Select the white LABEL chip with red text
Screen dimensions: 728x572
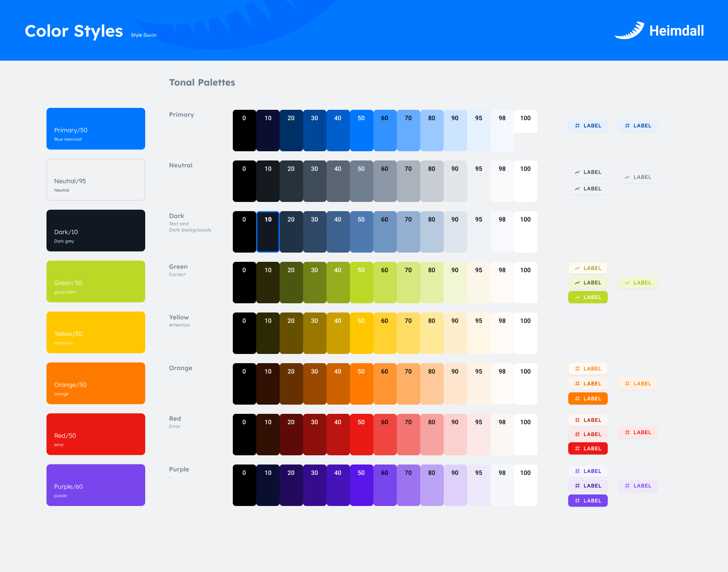coord(588,420)
